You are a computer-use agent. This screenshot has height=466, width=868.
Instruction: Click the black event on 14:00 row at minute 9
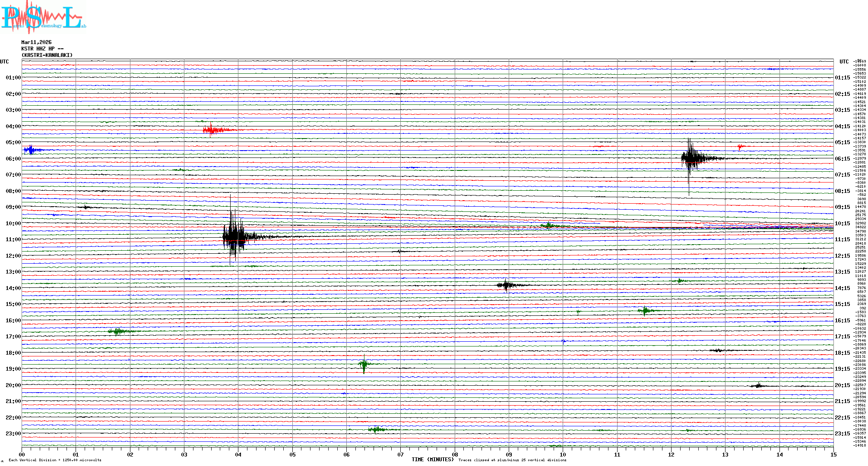coord(506,285)
